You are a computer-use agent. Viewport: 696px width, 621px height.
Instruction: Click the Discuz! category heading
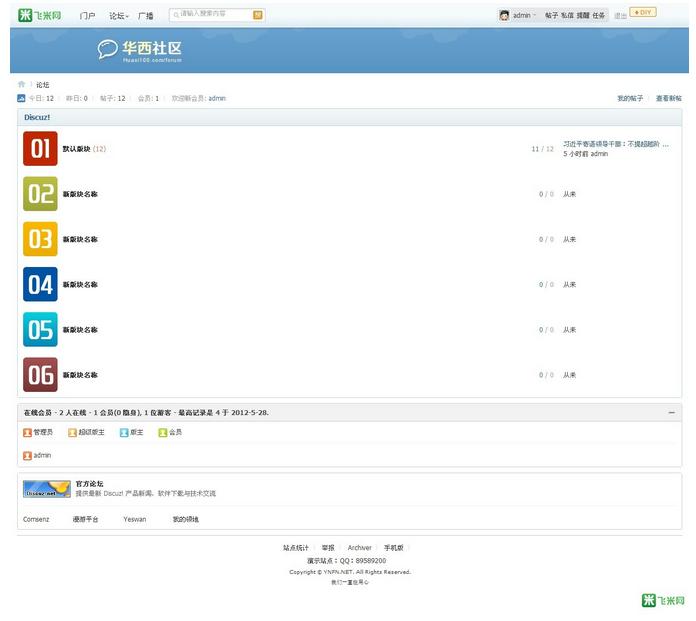click(37, 117)
